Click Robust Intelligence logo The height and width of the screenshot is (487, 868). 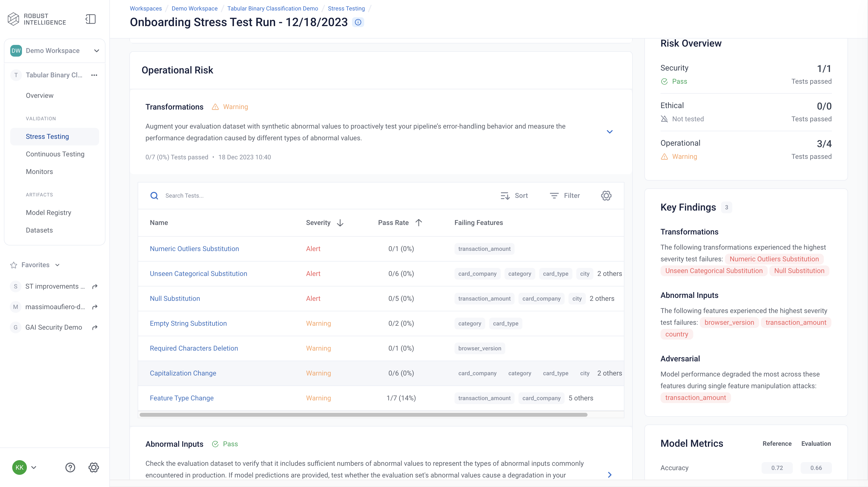(x=37, y=19)
